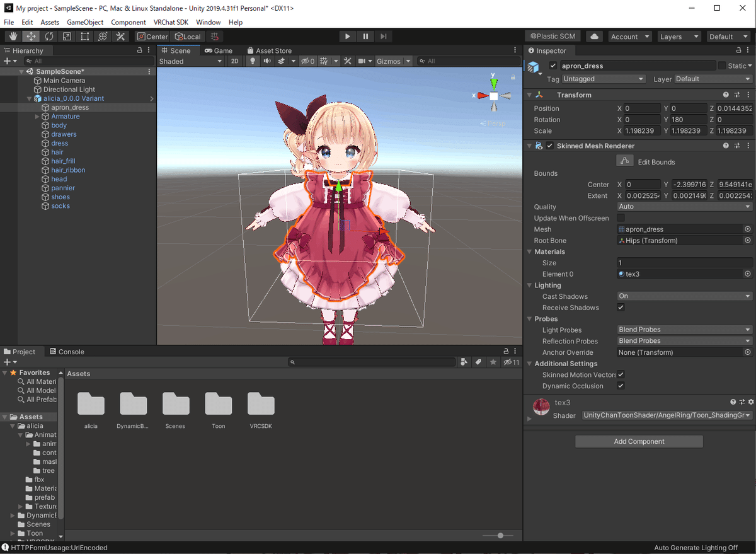756x554 pixels.
Task: Open the Root Bone object picker
Action: 748,241
